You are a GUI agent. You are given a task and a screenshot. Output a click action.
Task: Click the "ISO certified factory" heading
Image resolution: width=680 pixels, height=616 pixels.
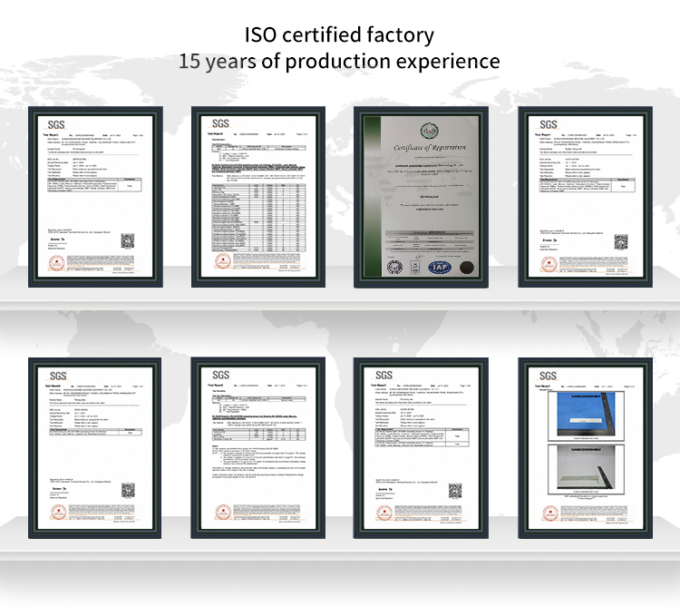[339, 35]
